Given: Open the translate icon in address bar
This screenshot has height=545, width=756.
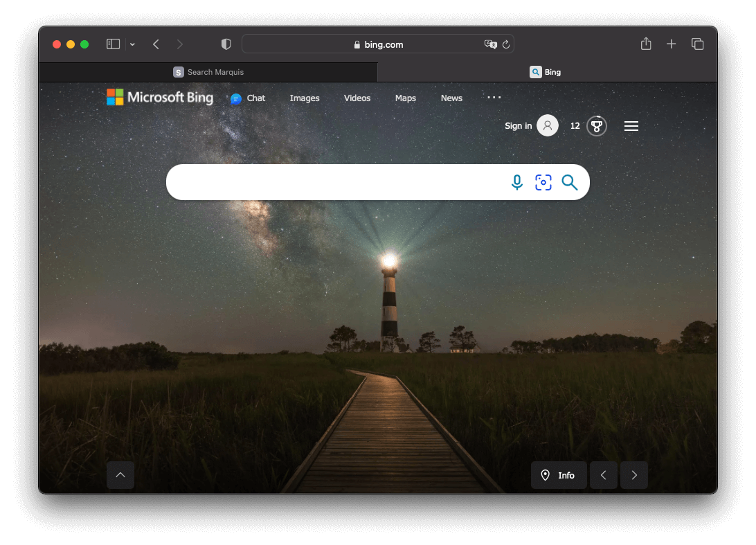Looking at the screenshot, I should pyautogui.click(x=491, y=44).
